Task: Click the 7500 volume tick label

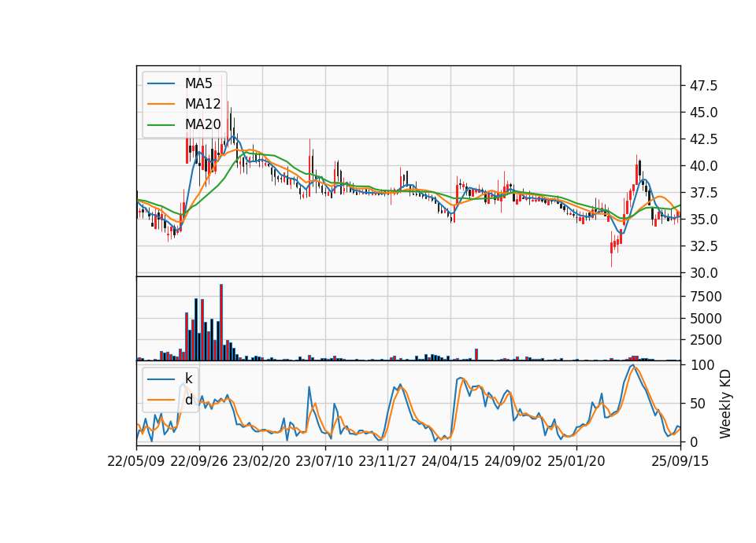Action: [x=706, y=297]
